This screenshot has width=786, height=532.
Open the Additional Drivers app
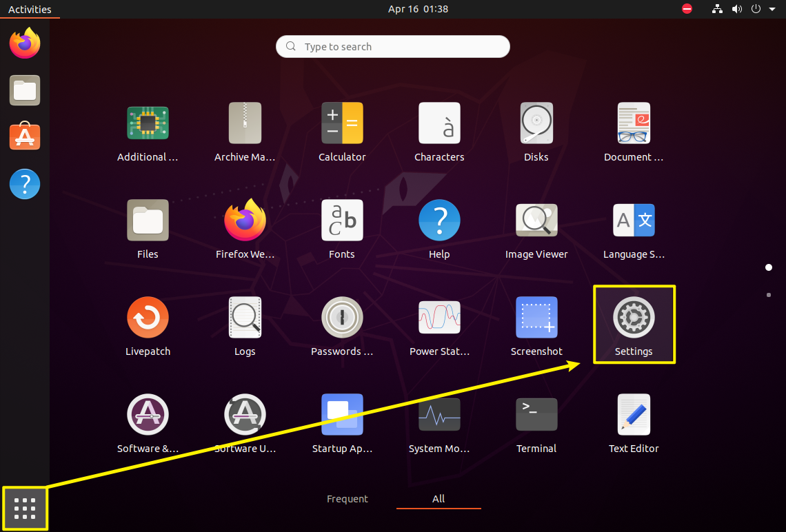point(148,132)
